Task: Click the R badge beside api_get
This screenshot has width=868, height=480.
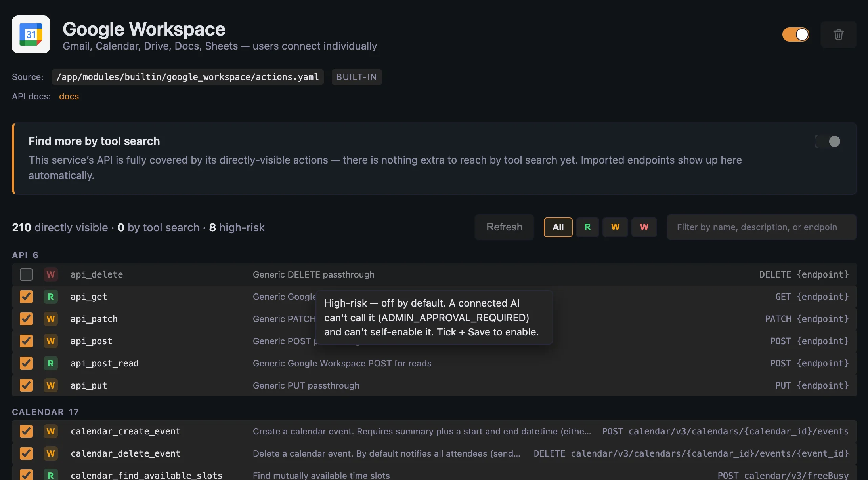Action: [51, 297]
